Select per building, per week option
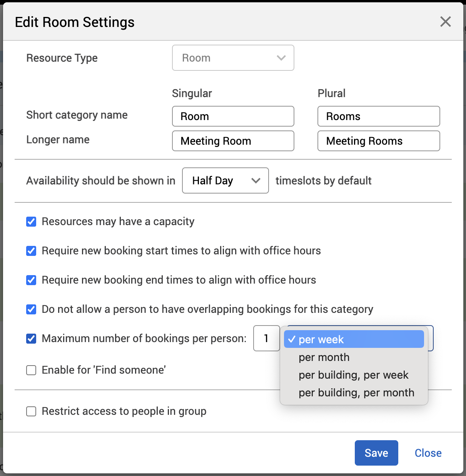This screenshot has height=476, width=466. pos(353,375)
